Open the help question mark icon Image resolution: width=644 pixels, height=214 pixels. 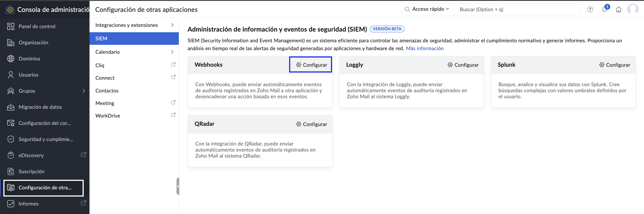[x=590, y=9]
